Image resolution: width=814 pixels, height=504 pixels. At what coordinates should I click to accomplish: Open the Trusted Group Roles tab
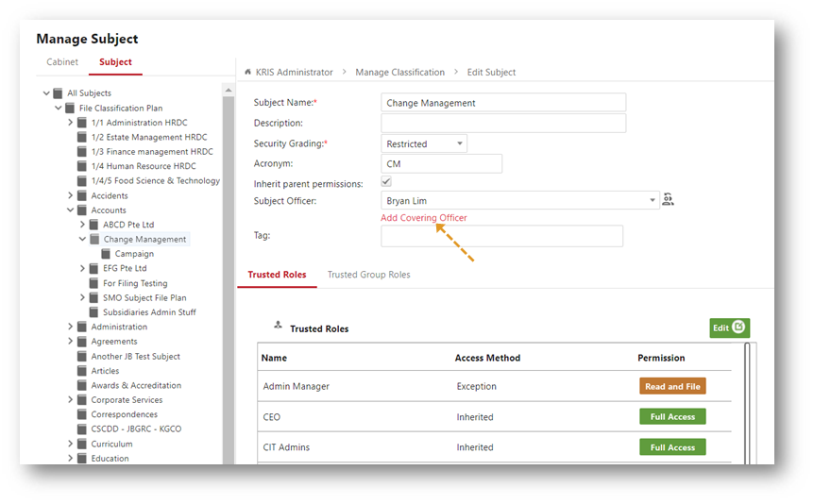(x=368, y=275)
